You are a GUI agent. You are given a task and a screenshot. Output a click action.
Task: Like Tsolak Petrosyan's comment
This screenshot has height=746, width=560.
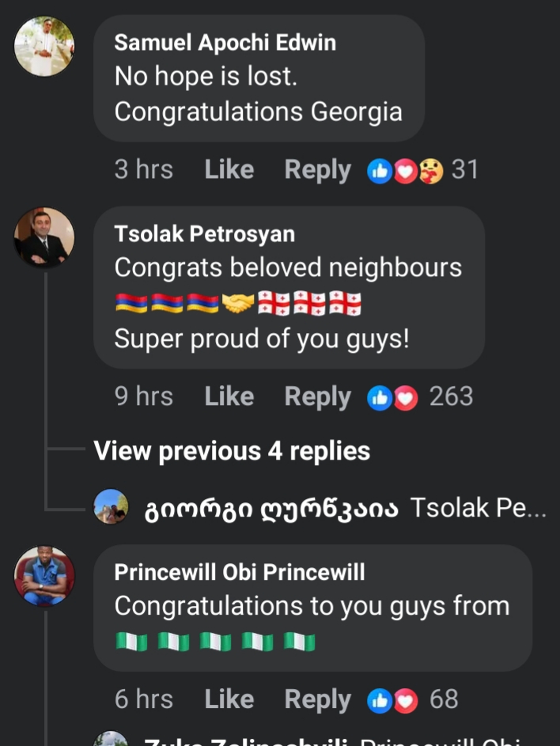[229, 397]
